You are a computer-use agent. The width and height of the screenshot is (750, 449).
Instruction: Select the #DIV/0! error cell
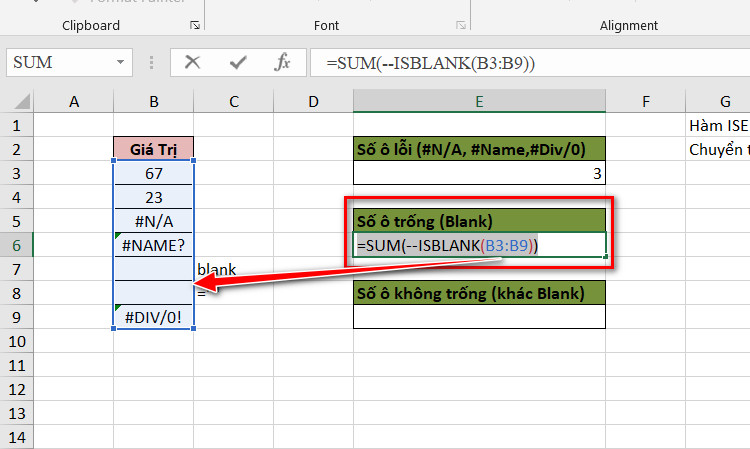(154, 317)
